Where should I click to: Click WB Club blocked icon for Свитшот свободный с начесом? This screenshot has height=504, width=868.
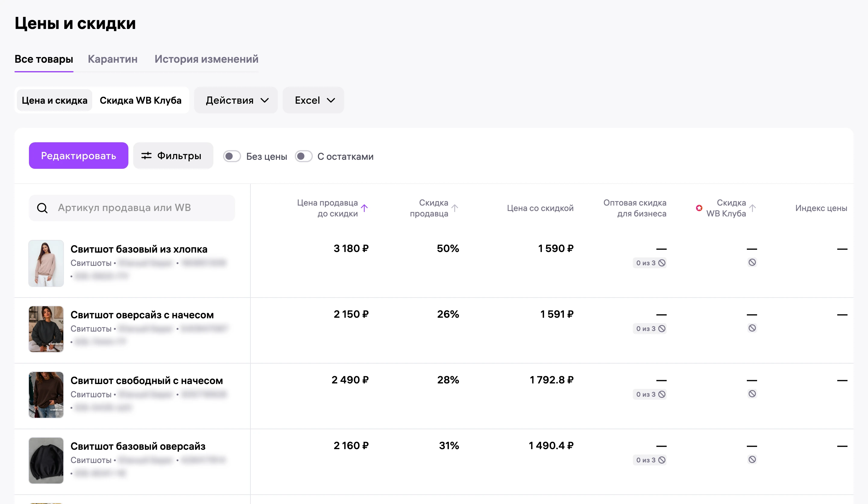[752, 394]
